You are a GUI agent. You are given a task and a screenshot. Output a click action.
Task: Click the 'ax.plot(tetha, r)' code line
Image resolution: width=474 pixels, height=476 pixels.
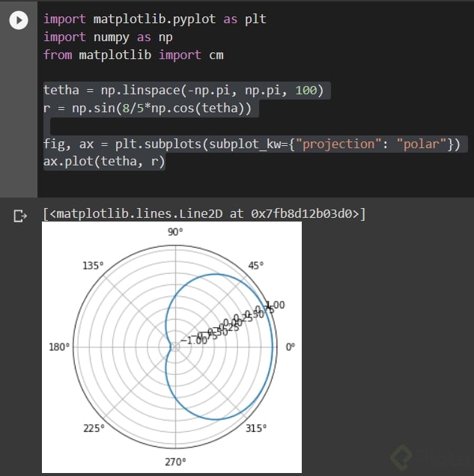point(104,161)
